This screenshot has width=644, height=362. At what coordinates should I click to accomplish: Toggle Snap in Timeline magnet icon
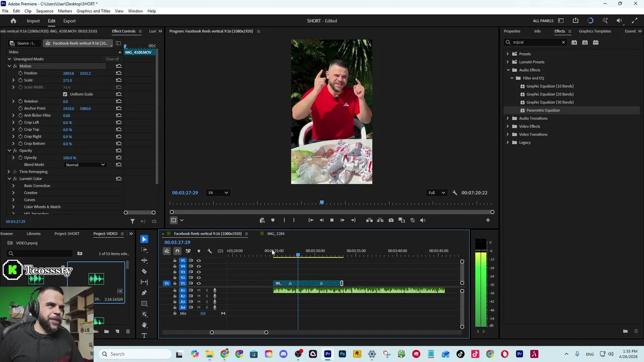point(177,251)
